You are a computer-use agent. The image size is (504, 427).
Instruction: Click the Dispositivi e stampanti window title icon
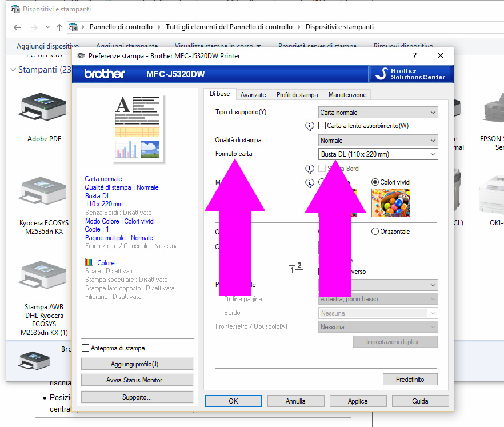pos(15,9)
